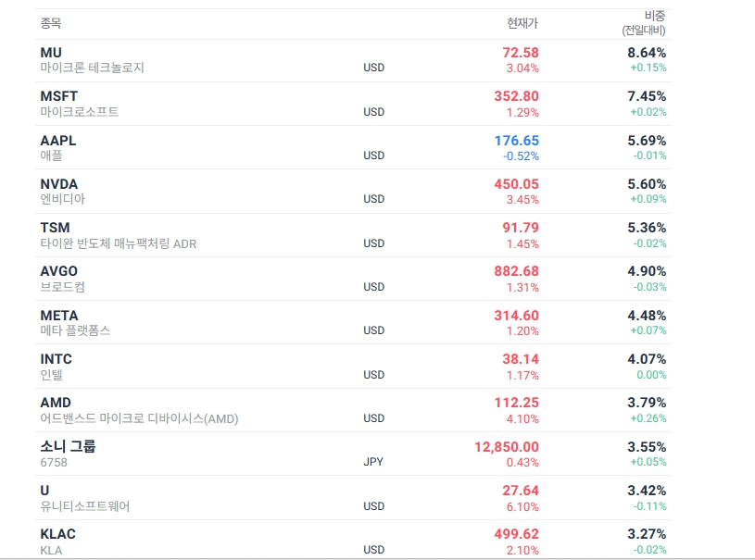Click the 마이크로소프트 company name

point(80,112)
